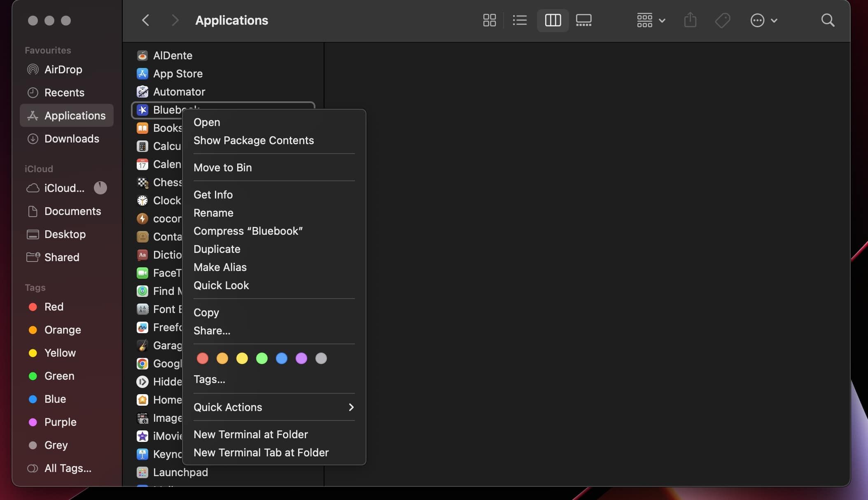The image size is (868, 500).
Task: Select the blue color tag dot
Action: tap(281, 358)
